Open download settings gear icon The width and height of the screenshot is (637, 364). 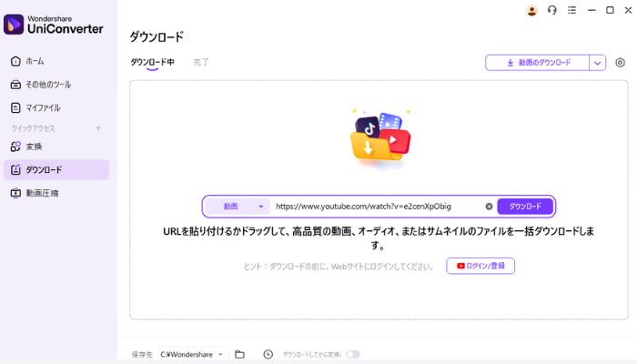coord(621,63)
